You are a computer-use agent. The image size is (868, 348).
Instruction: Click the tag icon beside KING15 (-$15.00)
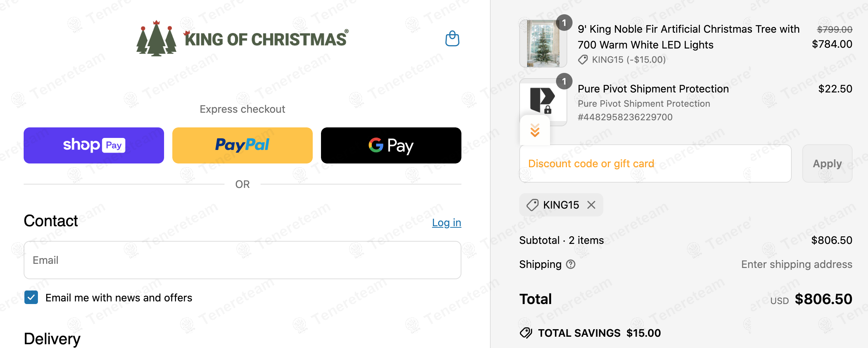tap(583, 60)
